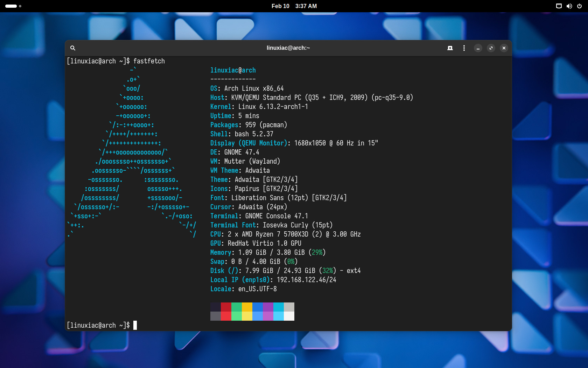Click the 'Memory: 1.09 GiB / 3.80 GiB' line
This screenshot has width=588, height=368.
pos(268,252)
